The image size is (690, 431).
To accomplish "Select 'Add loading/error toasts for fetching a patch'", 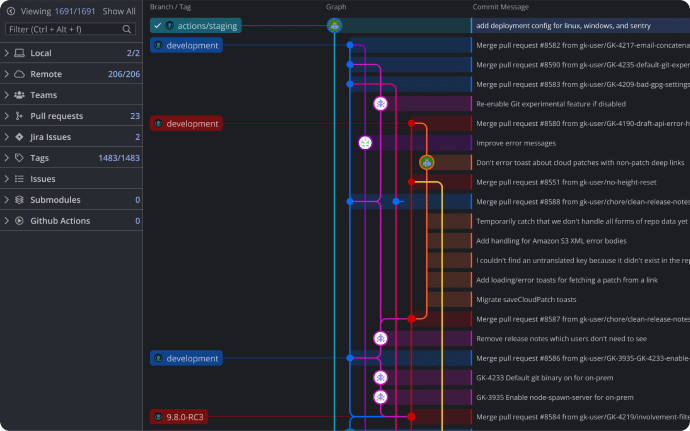I will coord(567,280).
